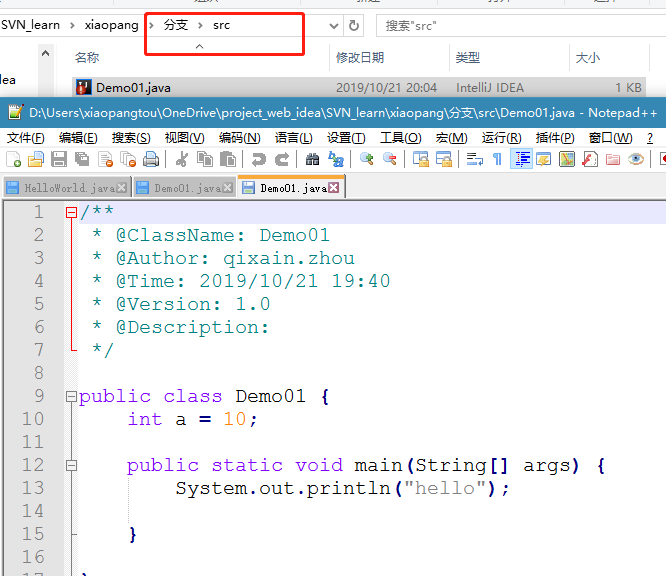Click the Print toolbar icon
Screen dimensions: 666x576
pyautogui.click(x=151, y=160)
